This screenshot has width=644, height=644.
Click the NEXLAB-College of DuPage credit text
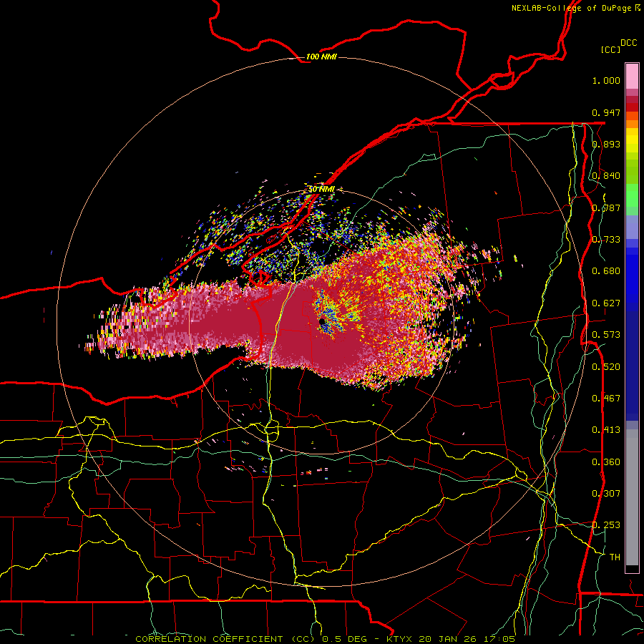tap(575, 8)
